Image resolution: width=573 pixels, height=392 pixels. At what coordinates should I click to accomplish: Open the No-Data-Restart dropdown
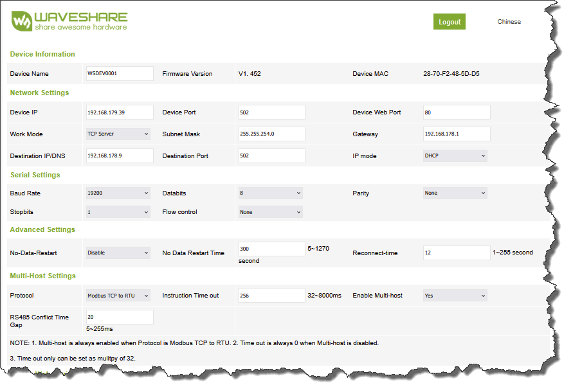(118, 253)
